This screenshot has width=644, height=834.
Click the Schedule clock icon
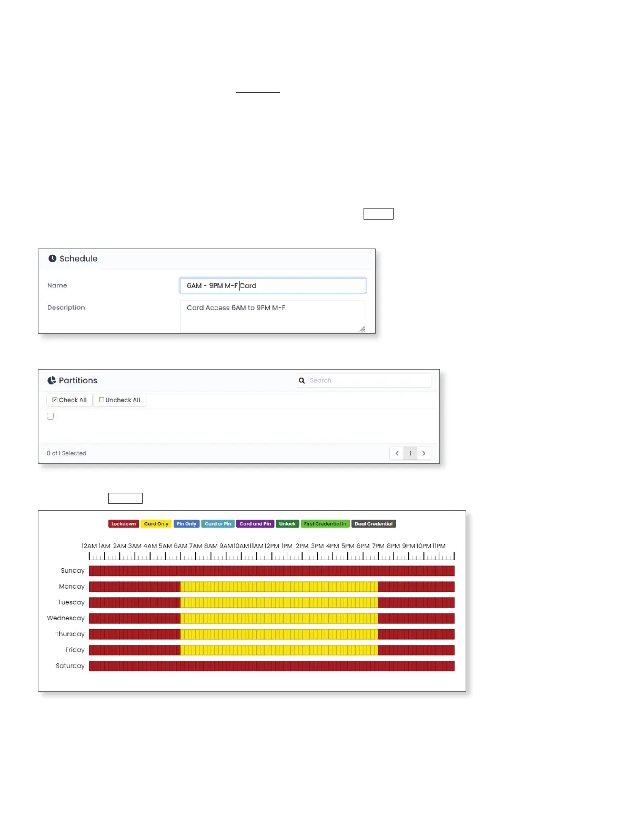click(x=53, y=259)
